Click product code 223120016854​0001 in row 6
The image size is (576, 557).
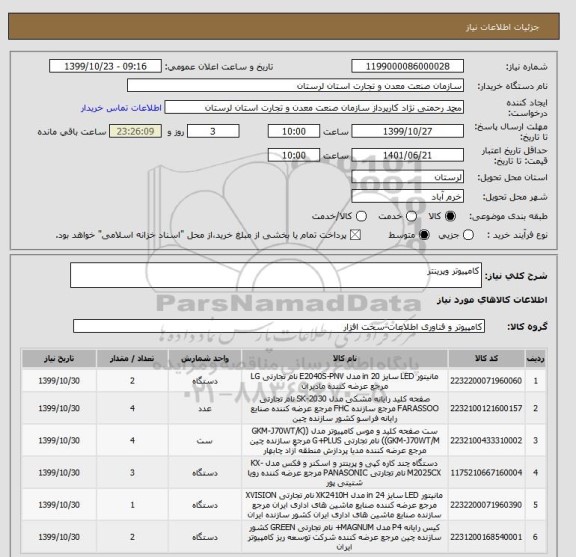click(x=486, y=537)
